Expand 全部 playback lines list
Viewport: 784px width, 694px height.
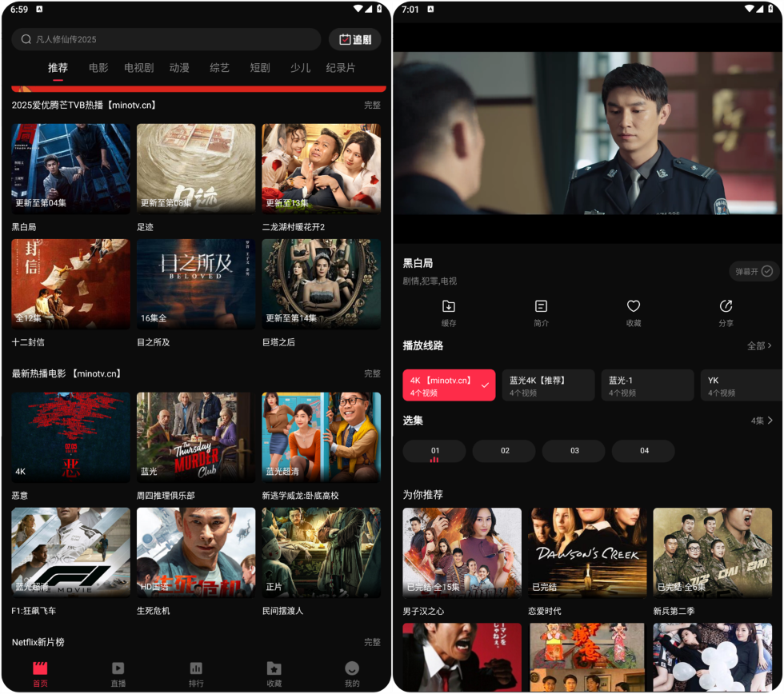tap(759, 346)
